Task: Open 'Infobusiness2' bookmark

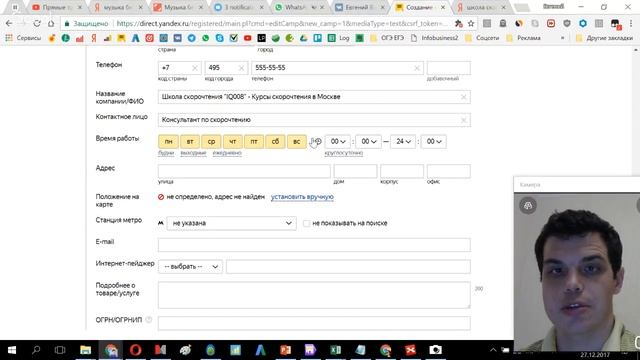Action: pyautogui.click(x=434, y=38)
